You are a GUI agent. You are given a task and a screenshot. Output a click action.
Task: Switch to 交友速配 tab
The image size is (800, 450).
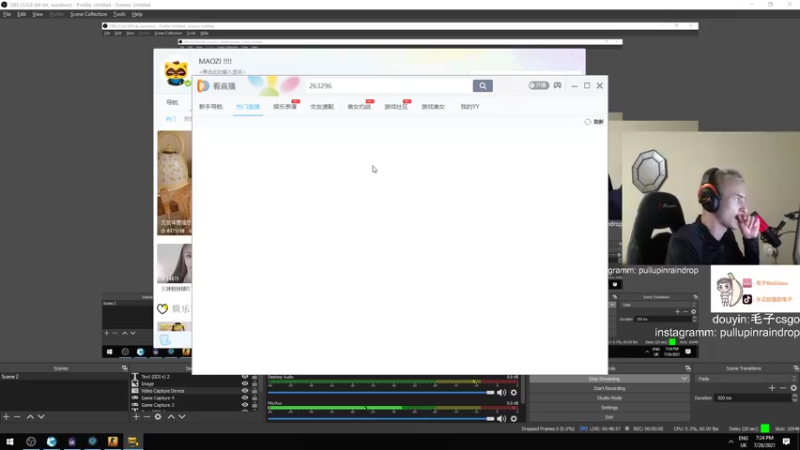(322, 107)
